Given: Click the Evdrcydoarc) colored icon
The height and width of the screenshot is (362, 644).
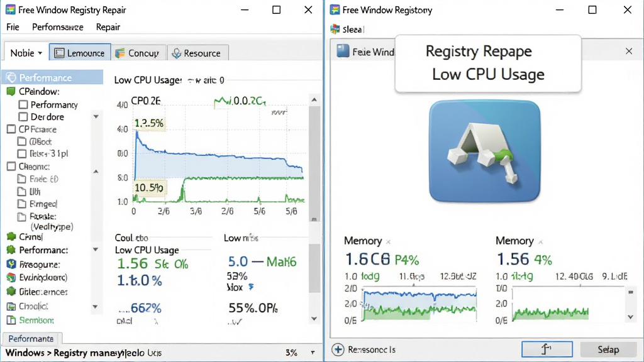Looking at the screenshot, I should tap(11, 277).
